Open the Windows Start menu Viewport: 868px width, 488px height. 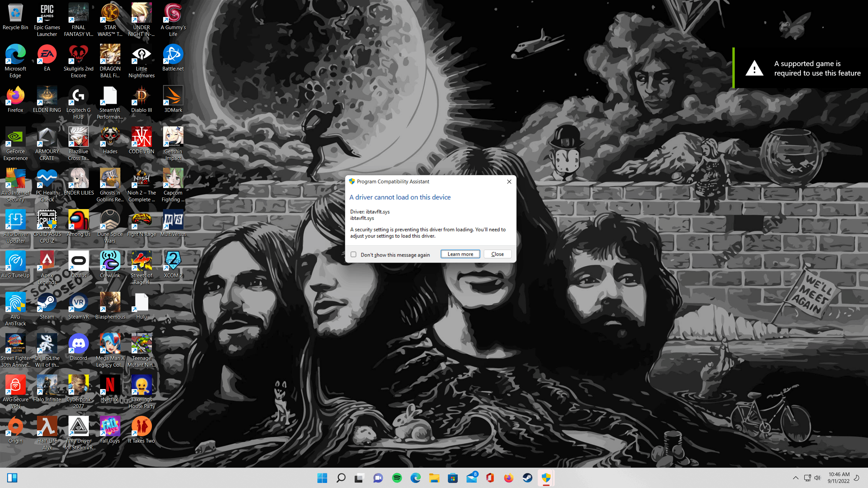click(322, 478)
